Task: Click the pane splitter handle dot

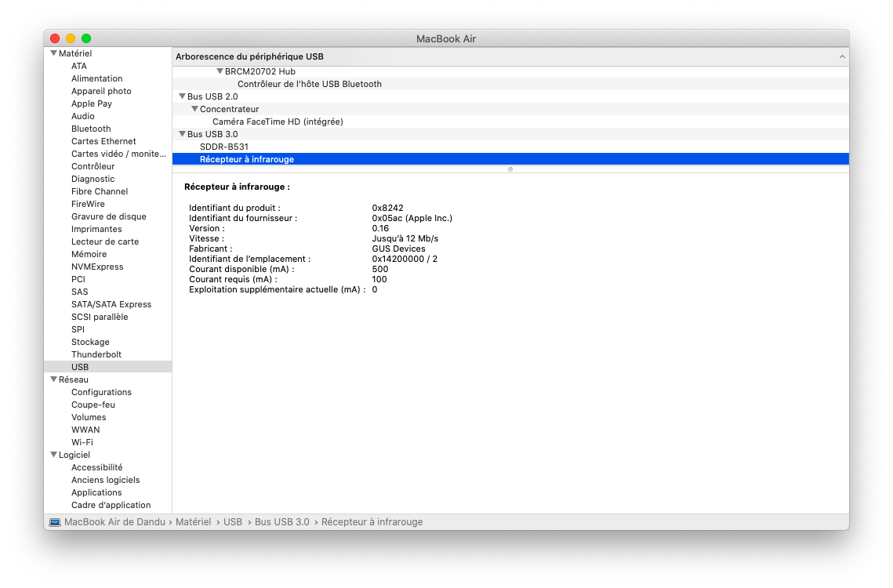Action: (510, 169)
